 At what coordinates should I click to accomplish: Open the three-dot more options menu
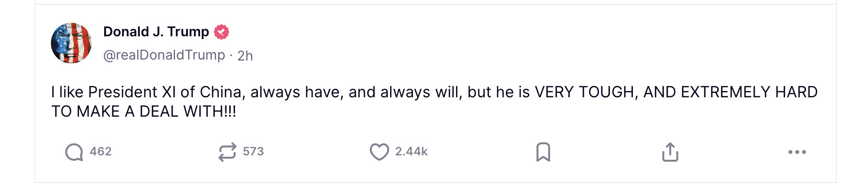(797, 152)
